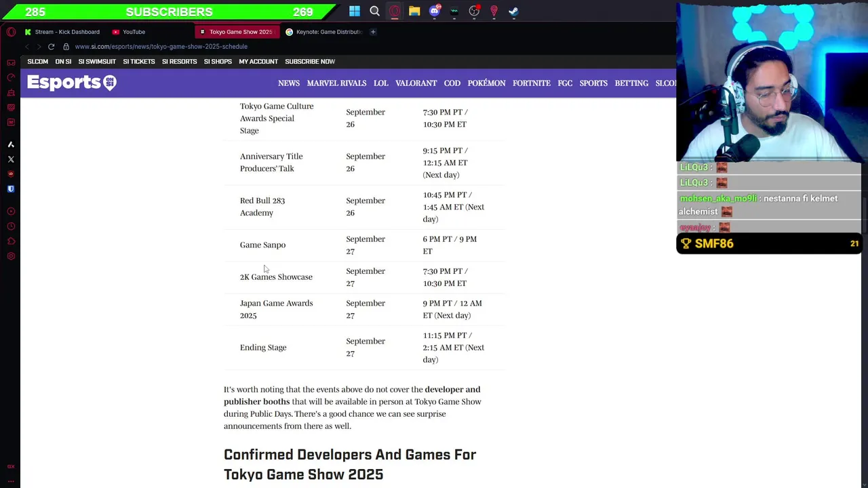Open ON SI top link
Viewport: 868px width, 488px height.
click(63, 62)
